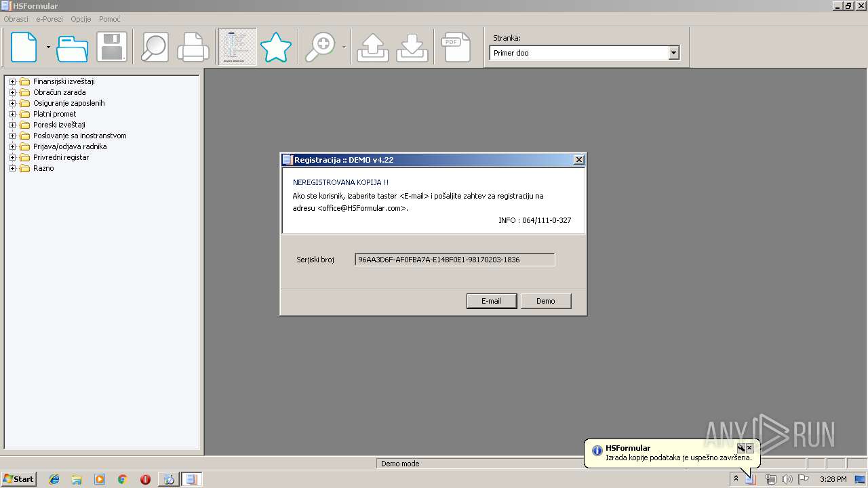This screenshot has height=488, width=868.
Task: Click the HSFormular taskbar button
Action: pos(191,479)
